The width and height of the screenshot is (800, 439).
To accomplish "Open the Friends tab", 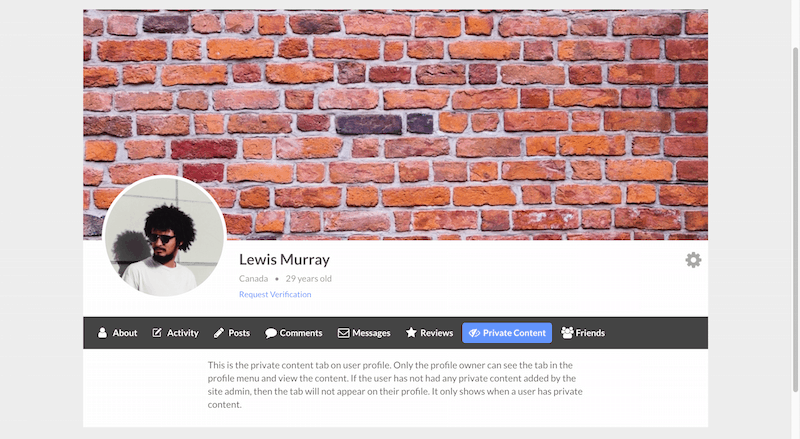I will click(583, 333).
